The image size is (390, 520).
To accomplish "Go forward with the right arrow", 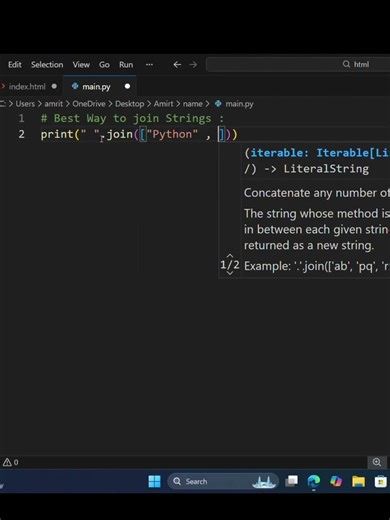I will point(193,64).
